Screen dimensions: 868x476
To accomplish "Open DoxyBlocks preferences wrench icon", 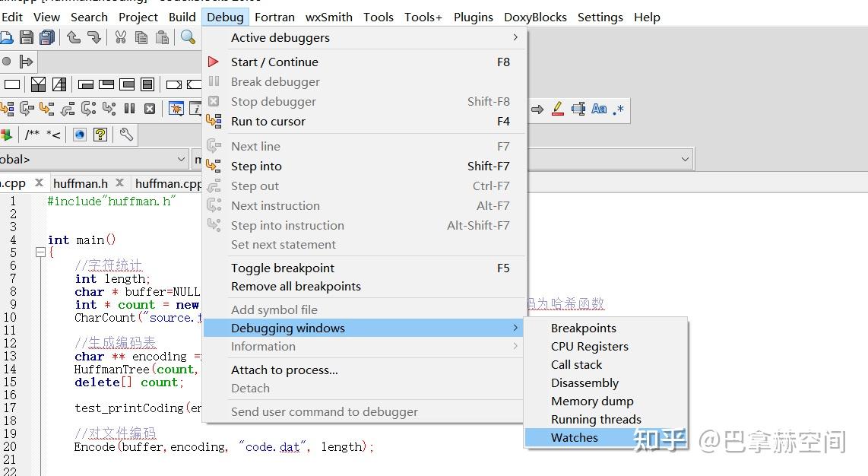I will [x=126, y=135].
